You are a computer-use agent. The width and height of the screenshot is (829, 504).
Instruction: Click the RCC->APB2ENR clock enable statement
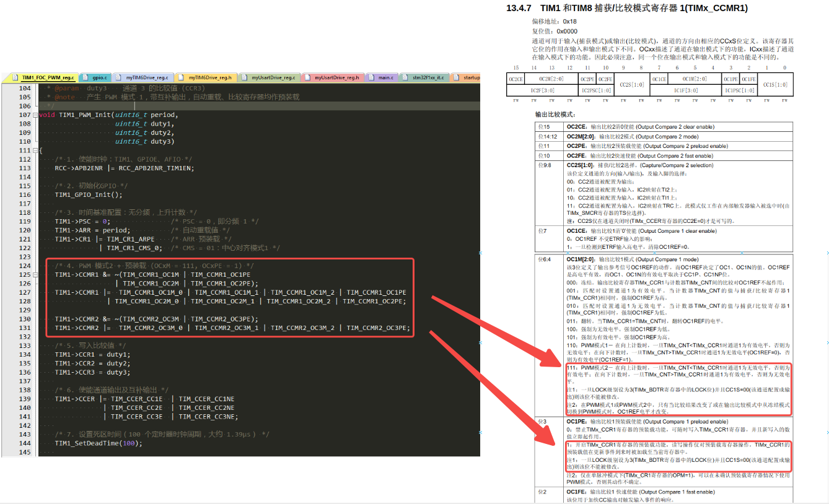[x=125, y=168]
